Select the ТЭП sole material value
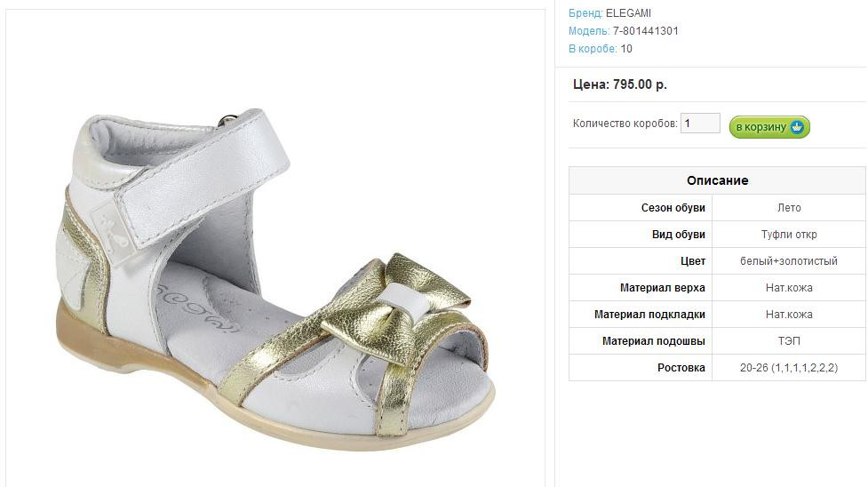Screen dimensions: 868x487 [789, 340]
